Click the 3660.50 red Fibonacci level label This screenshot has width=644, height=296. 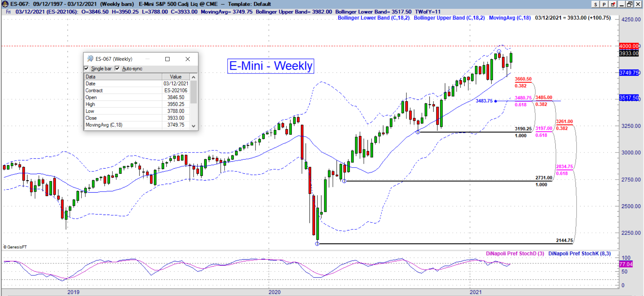tap(523, 79)
